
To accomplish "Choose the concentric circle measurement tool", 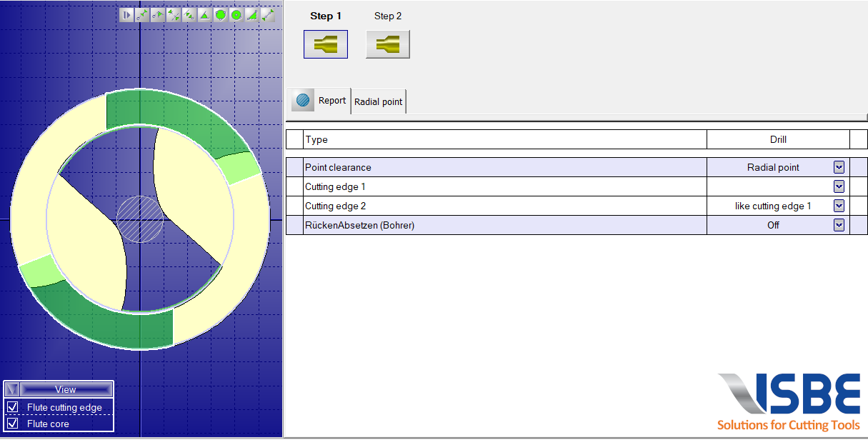I will click(x=236, y=14).
